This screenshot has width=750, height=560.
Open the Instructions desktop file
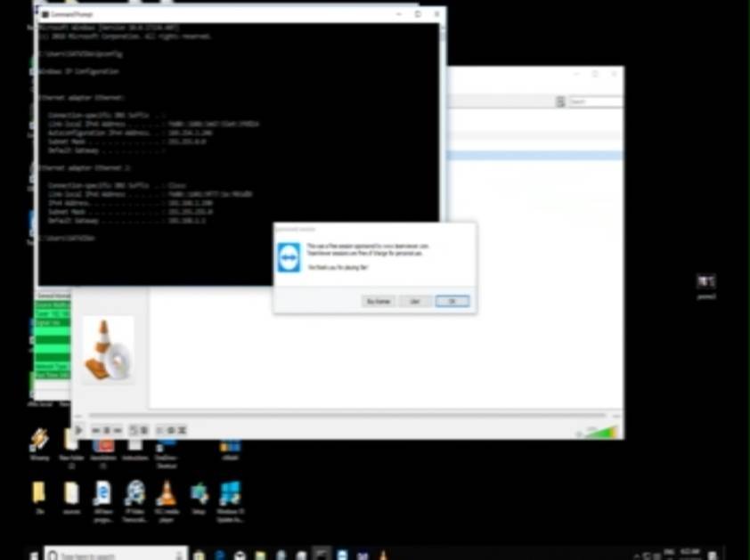click(135, 450)
